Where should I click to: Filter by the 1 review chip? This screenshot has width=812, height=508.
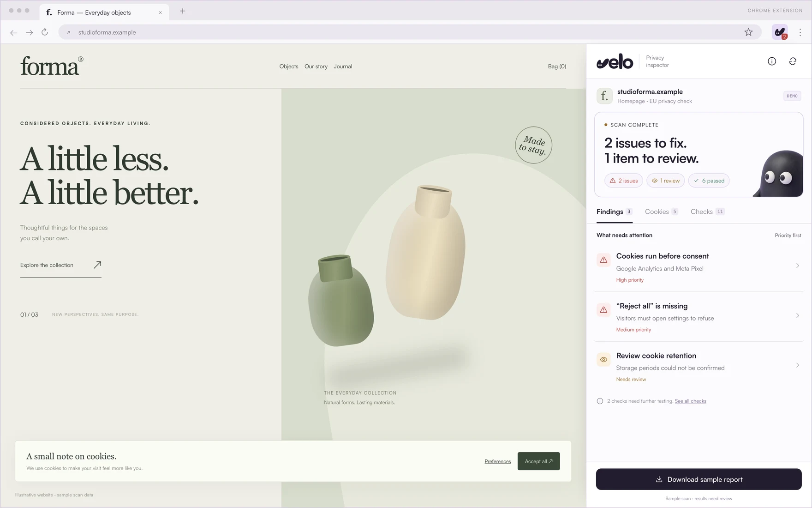point(665,181)
